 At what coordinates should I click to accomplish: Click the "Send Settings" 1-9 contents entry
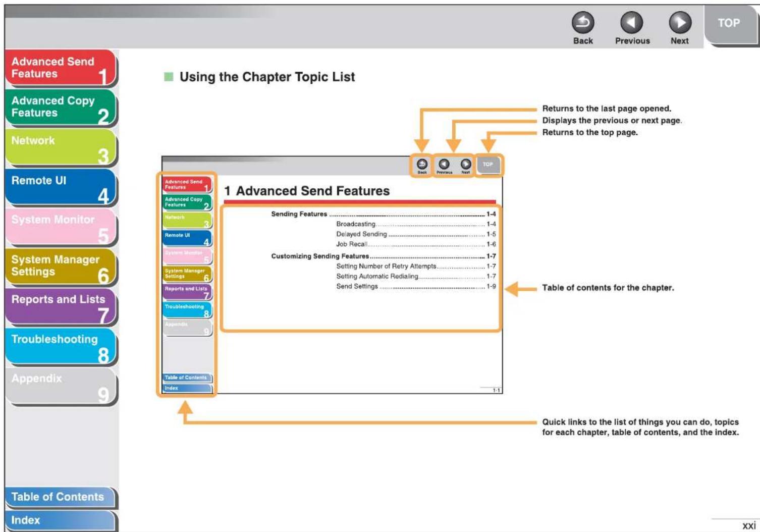point(416,287)
